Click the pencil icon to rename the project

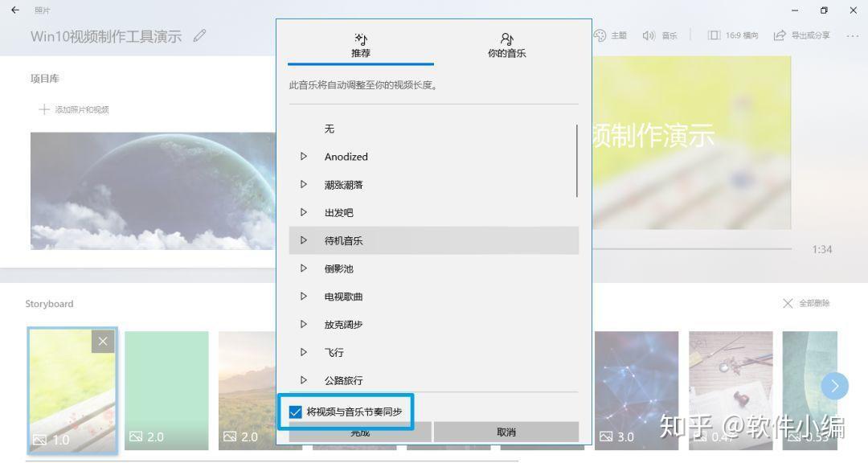click(x=199, y=35)
